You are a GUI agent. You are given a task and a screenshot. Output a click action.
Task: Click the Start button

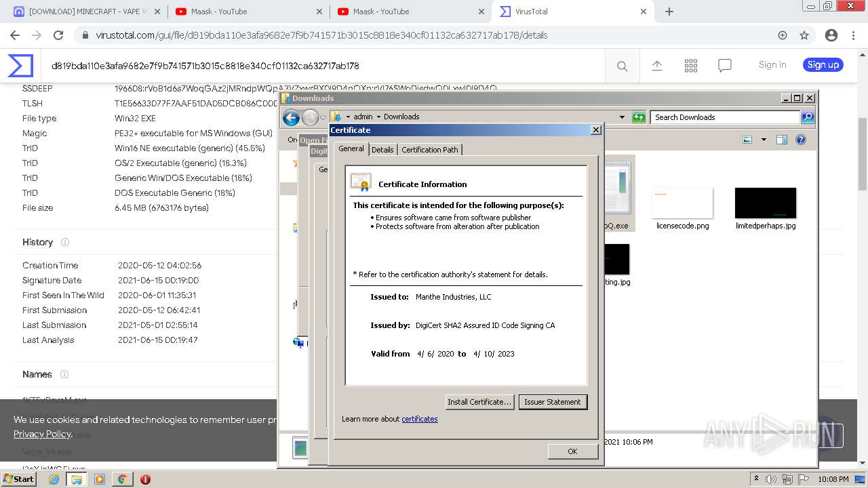[19, 479]
